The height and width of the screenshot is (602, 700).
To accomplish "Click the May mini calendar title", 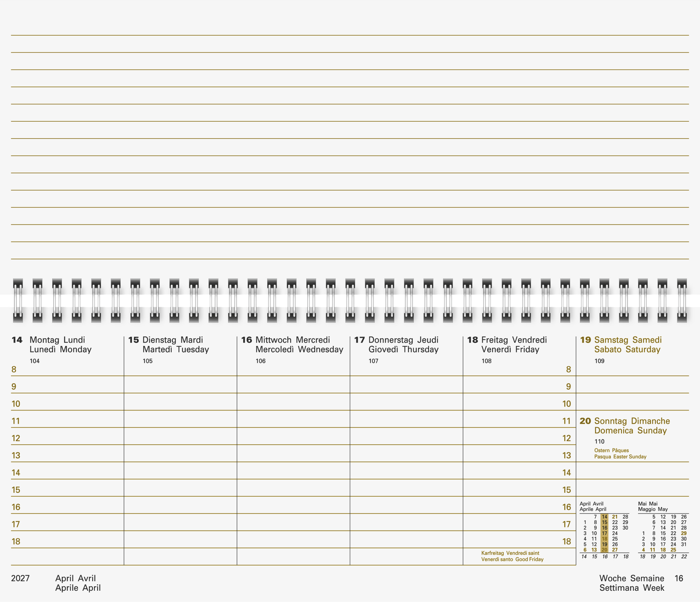I will tap(652, 506).
